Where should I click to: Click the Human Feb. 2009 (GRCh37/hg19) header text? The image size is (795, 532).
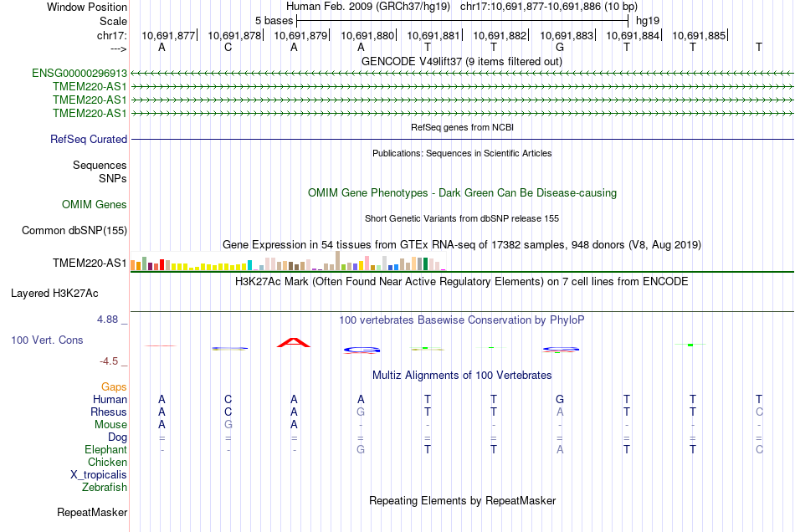[368, 7]
